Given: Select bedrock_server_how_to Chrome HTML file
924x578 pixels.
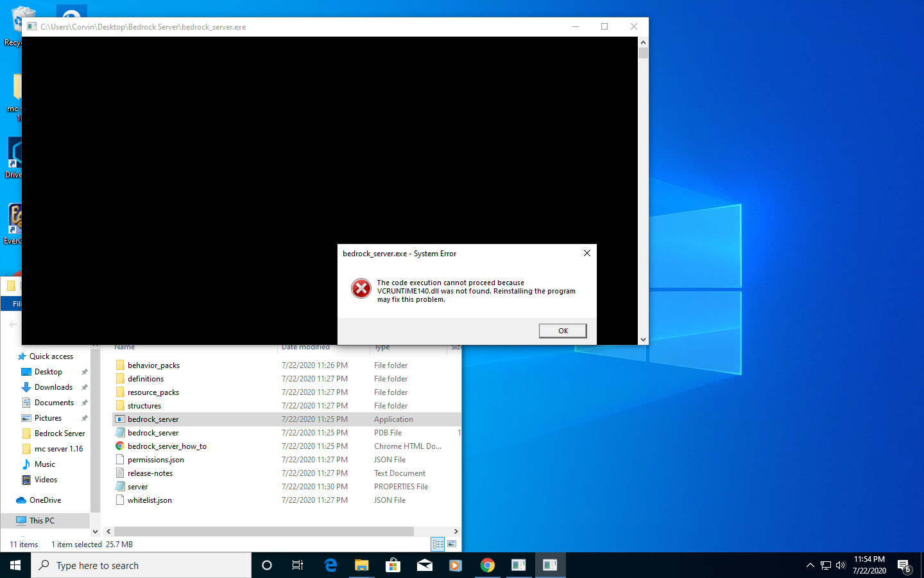Looking at the screenshot, I should [x=167, y=446].
